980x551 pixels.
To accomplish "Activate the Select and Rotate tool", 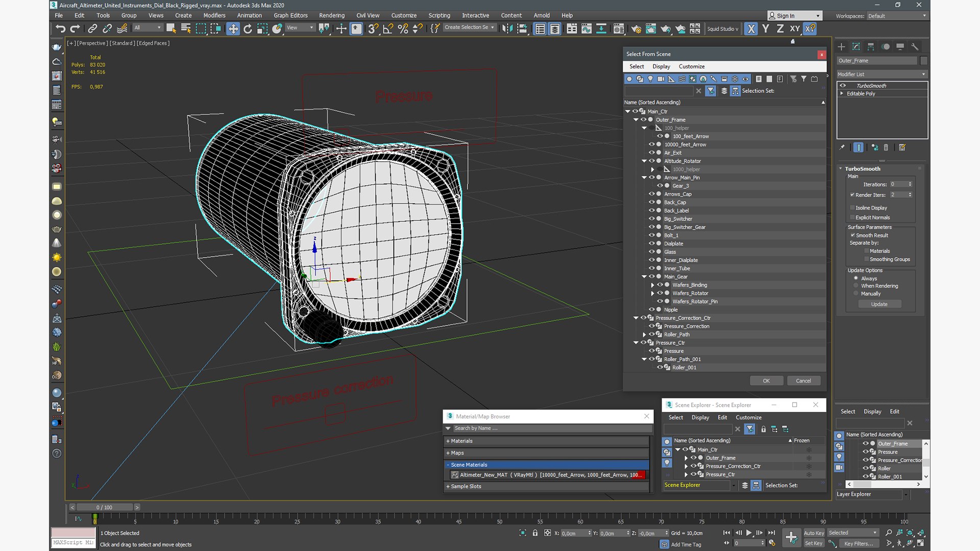I will (248, 29).
